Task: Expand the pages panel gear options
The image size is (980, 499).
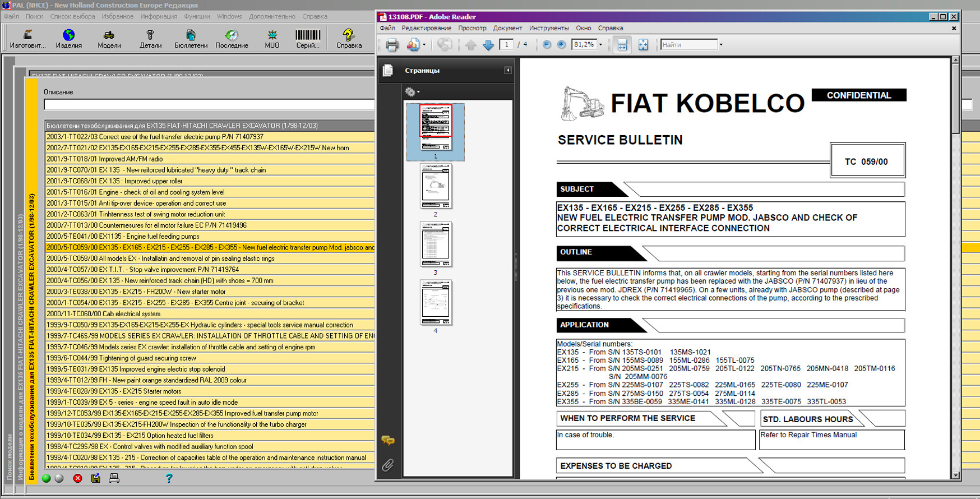Action: click(x=412, y=92)
